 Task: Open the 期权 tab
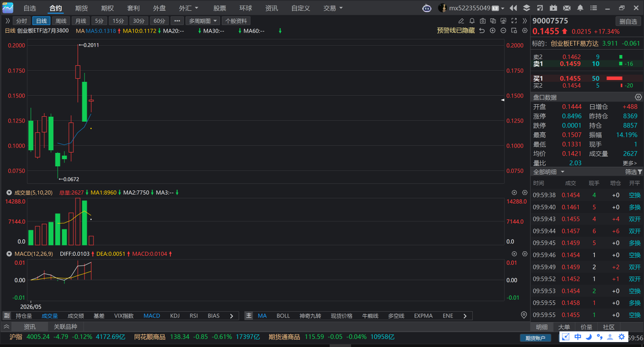[x=107, y=8]
